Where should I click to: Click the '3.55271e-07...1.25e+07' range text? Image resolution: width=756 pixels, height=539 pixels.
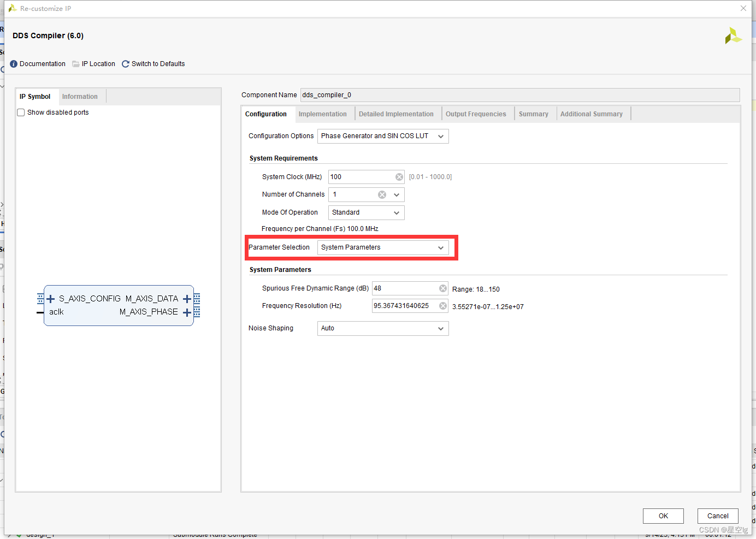pyautogui.click(x=488, y=307)
